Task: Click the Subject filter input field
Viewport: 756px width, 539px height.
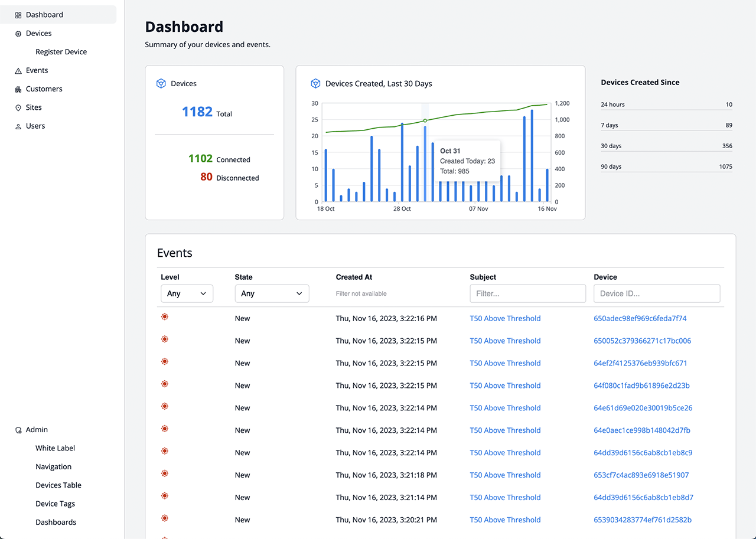Action: point(527,293)
